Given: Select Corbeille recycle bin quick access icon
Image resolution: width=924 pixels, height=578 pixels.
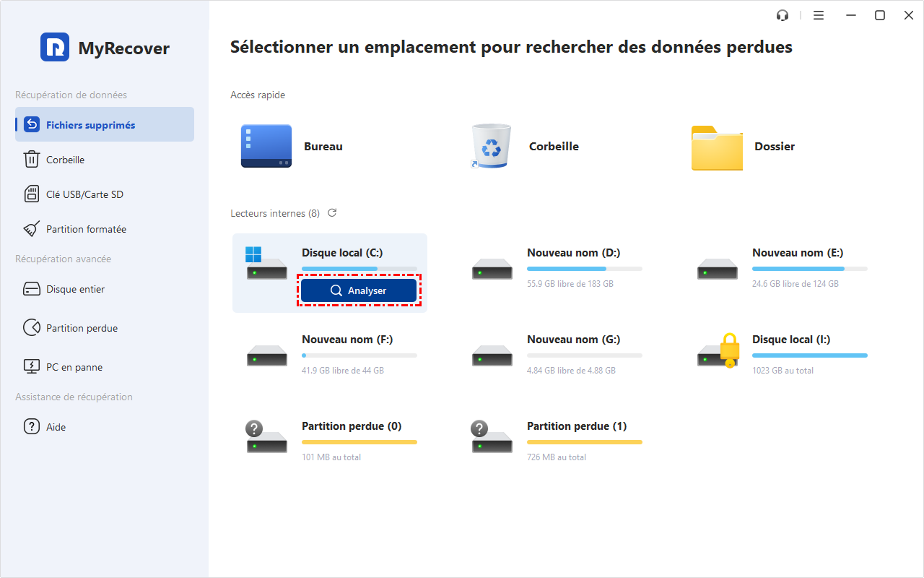Looking at the screenshot, I should pyautogui.click(x=491, y=146).
